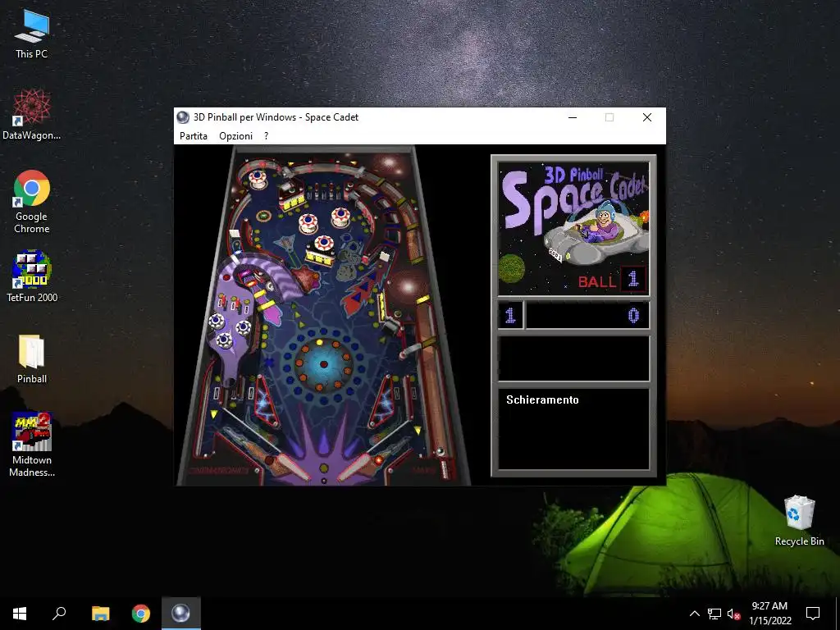Screen dimensions: 840x630
Task: Select the DataWagon desktop shortcut
Action: pyautogui.click(x=32, y=115)
